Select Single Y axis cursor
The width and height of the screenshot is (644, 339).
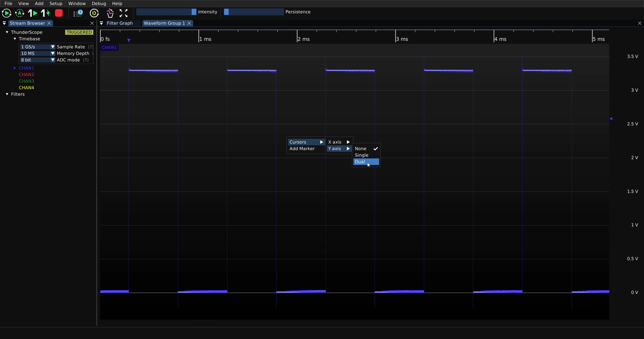click(x=366, y=155)
